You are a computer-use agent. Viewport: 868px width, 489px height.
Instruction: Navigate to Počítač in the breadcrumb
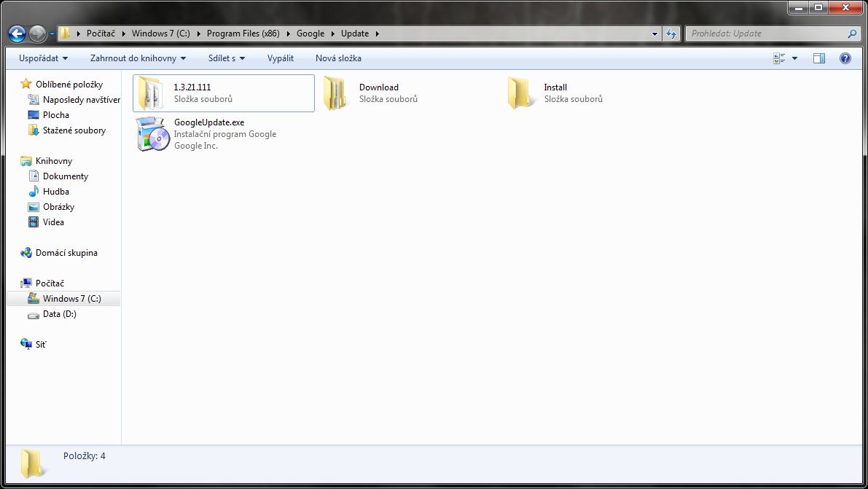click(101, 34)
